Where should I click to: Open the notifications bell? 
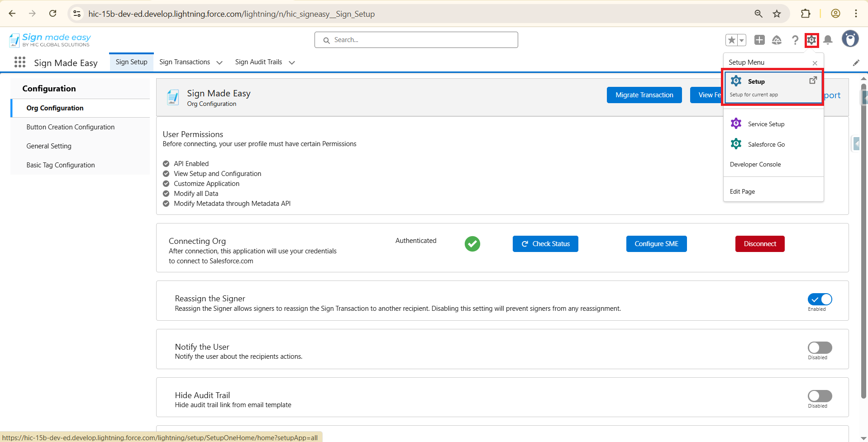[828, 40]
